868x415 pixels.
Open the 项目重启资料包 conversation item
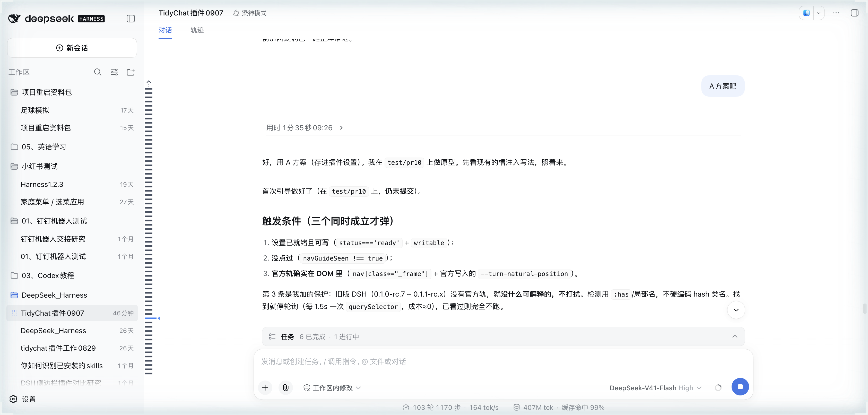pyautogui.click(x=72, y=128)
